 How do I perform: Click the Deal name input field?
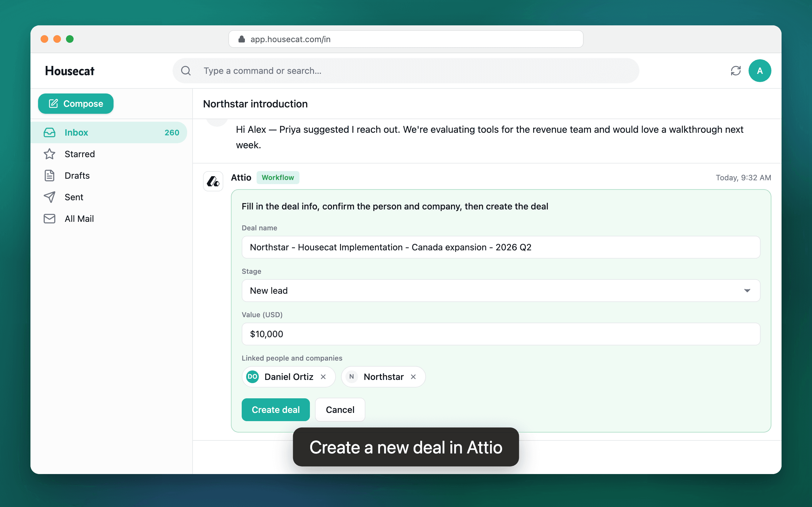[x=501, y=247]
